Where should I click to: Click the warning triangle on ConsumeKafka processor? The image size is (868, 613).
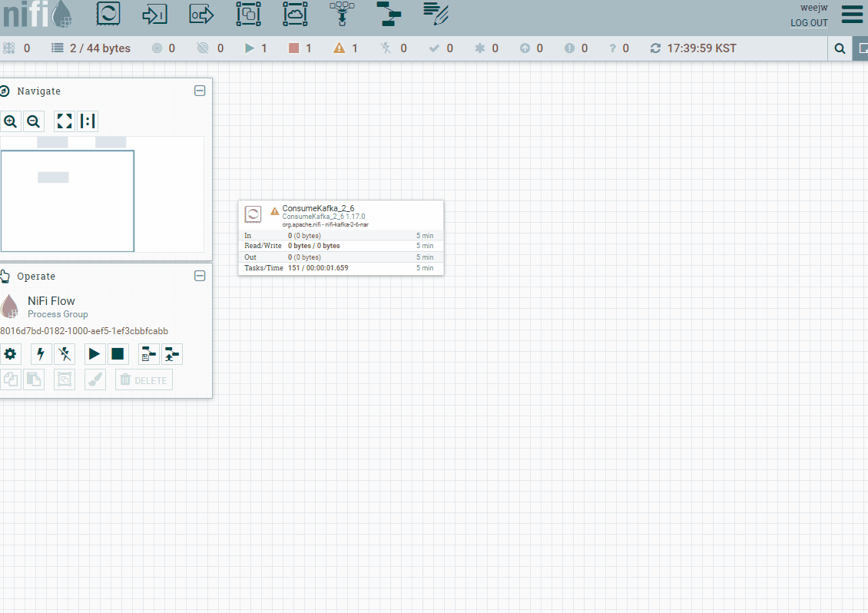274,211
